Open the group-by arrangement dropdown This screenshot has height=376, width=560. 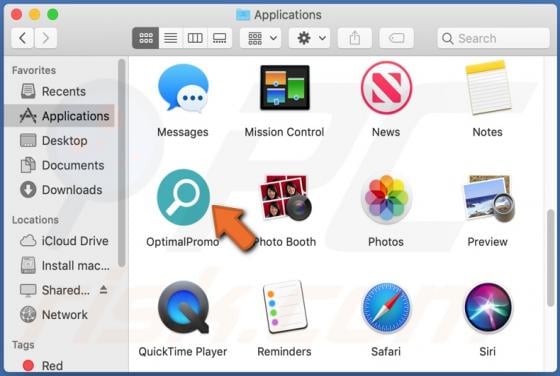coord(261,38)
